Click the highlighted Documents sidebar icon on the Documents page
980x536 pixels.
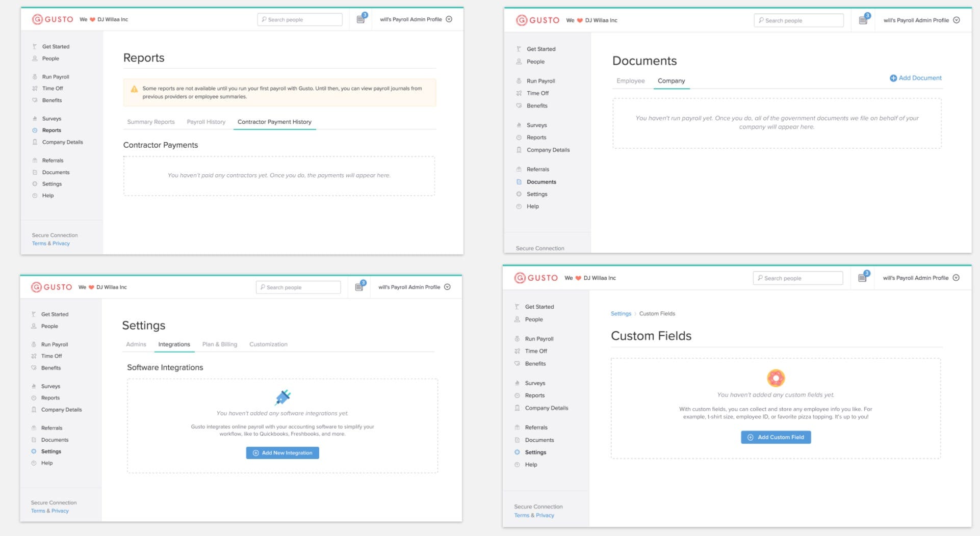519,182
